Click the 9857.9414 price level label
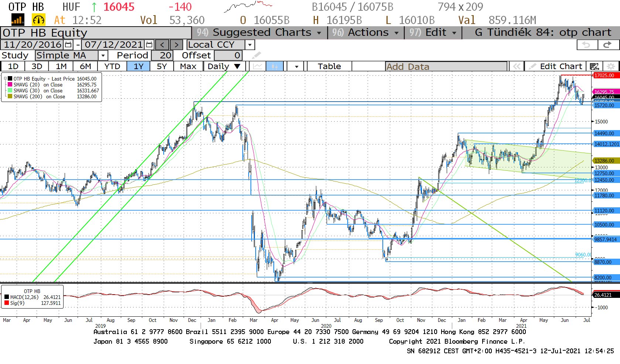The height and width of the screenshot is (364, 620). click(606, 239)
